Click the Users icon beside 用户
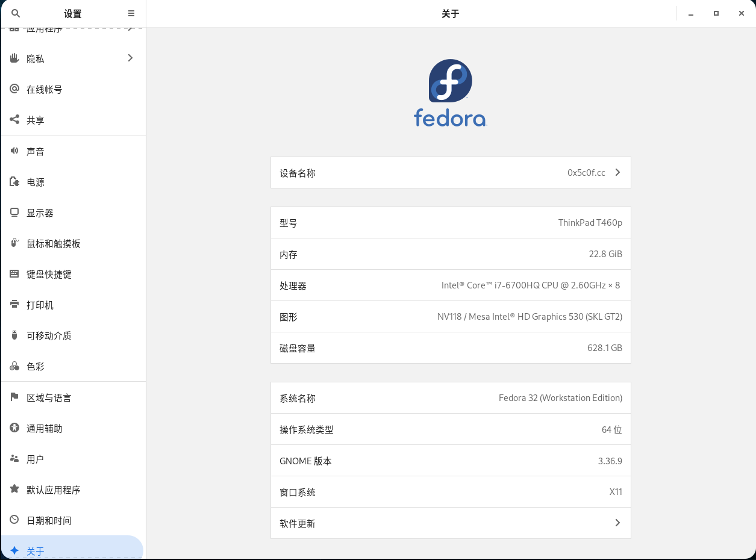 14,459
